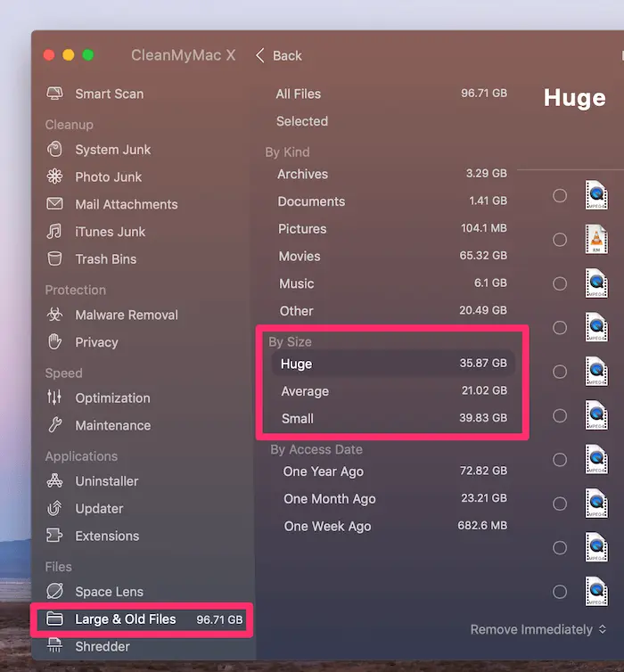
Task: Open the Space Lens icon
Action: click(x=55, y=592)
